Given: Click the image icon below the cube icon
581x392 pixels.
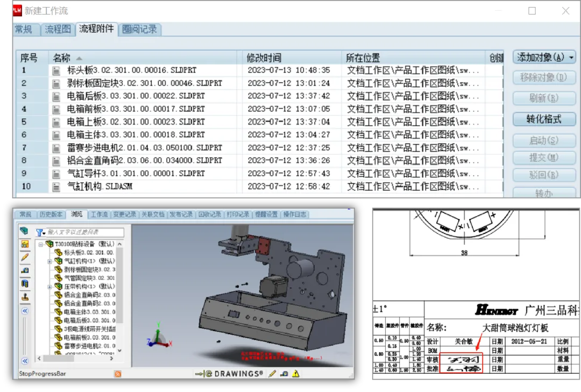Looking at the screenshot, I should point(25,244).
